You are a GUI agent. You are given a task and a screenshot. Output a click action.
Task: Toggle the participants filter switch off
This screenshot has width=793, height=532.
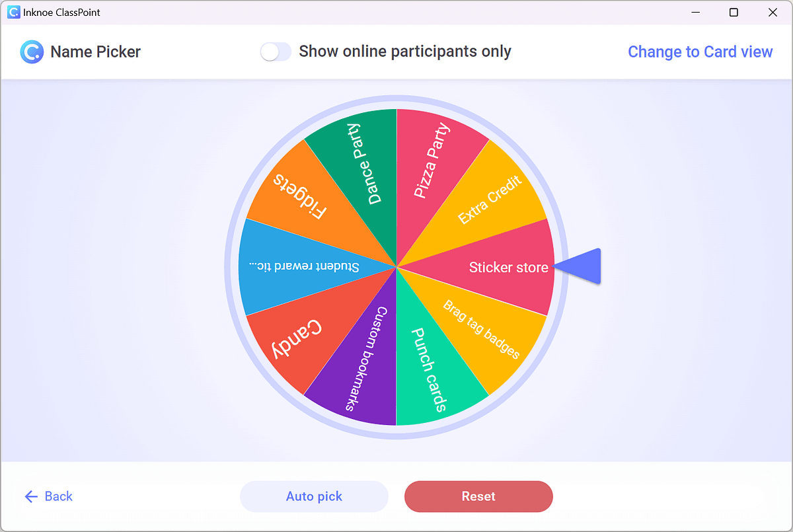pyautogui.click(x=276, y=52)
